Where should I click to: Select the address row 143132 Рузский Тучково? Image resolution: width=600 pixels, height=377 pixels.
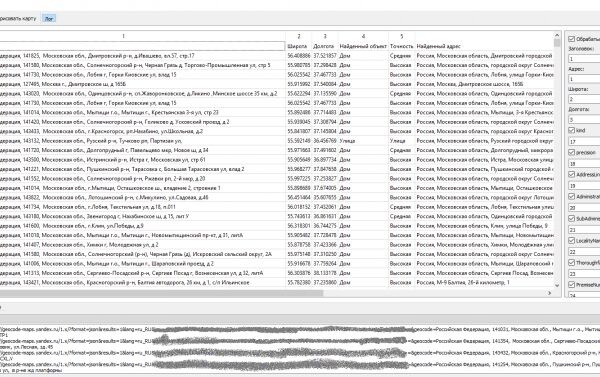pos(142,141)
